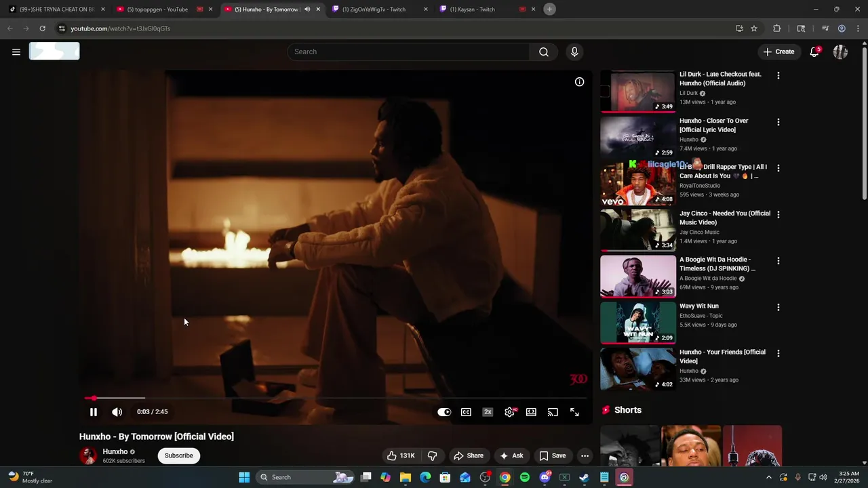Open Hunxho - Closer To Over title
Screen dimensions: 868x488
pyautogui.click(x=714, y=125)
